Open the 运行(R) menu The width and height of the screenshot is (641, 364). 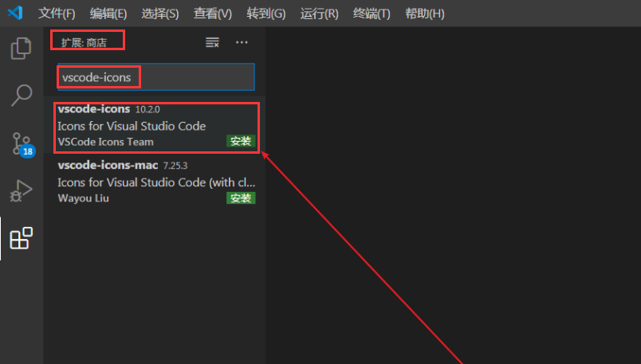pyautogui.click(x=319, y=14)
